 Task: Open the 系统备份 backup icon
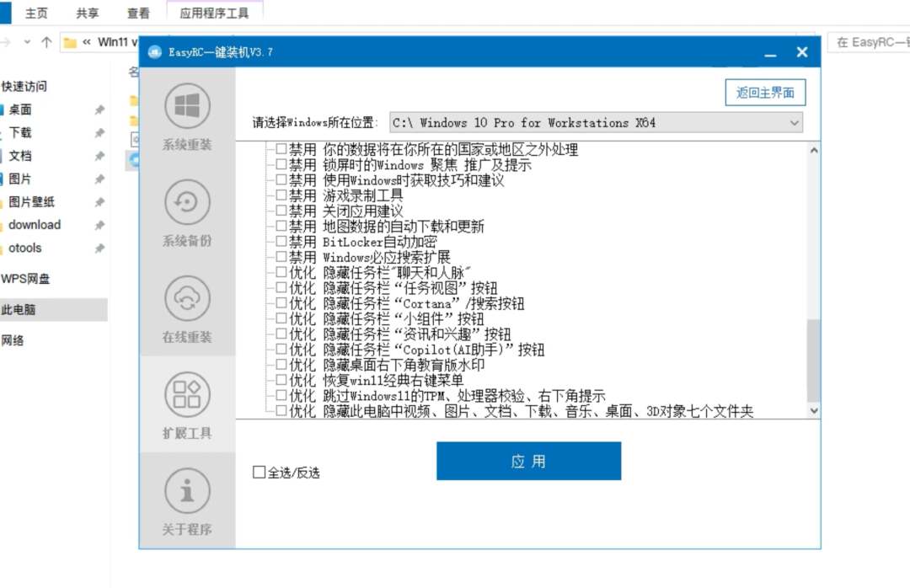point(187,202)
